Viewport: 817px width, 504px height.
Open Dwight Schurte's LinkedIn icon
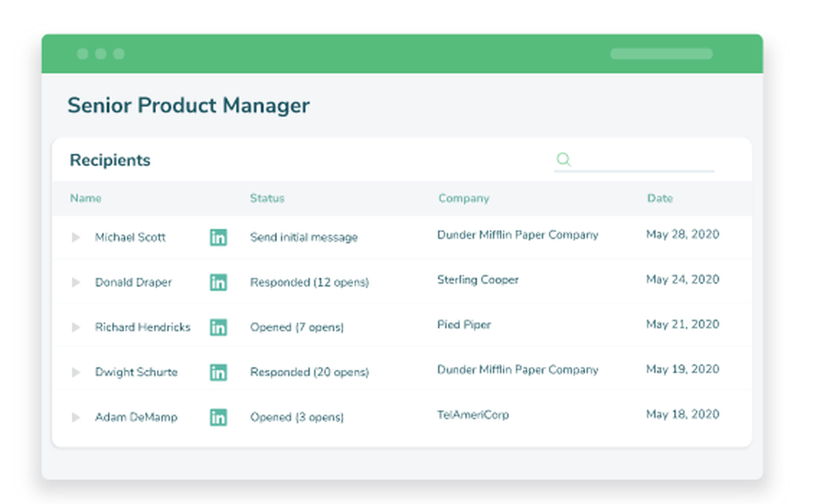[x=218, y=372]
